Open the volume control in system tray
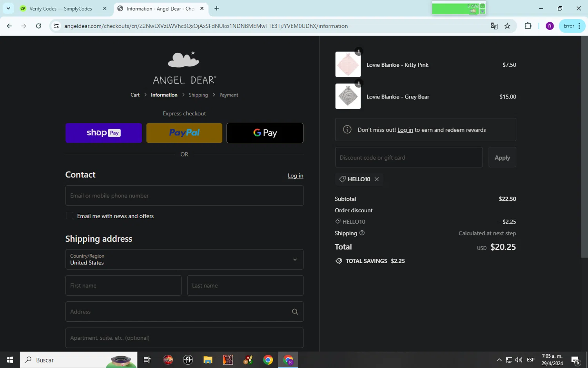This screenshot has width=588, height=368. click(519, 360)
